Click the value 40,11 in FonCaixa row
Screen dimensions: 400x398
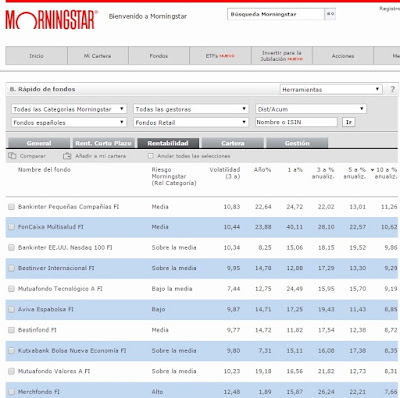click(x=295, y=227)
